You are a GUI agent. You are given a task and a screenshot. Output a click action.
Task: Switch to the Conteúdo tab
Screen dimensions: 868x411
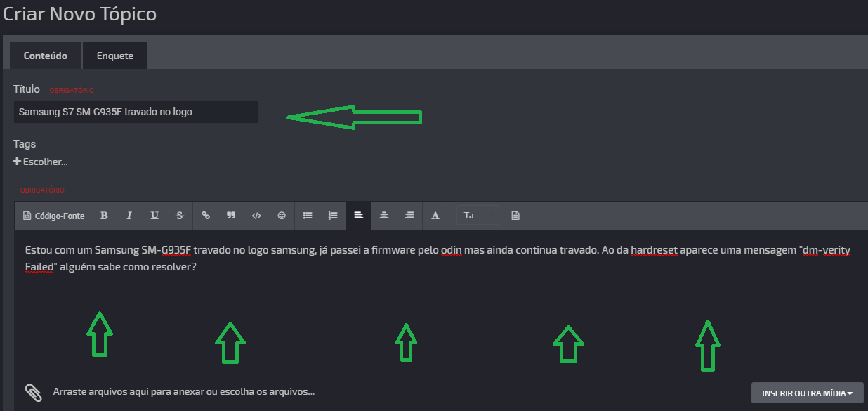46,56
